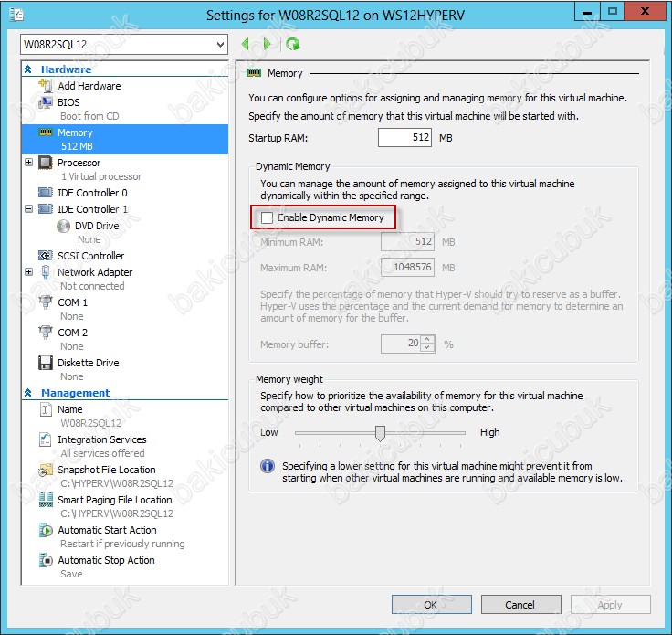Expand the Processor tree node
This screenshot has width=672, height=635.
[x=28, y=162]
